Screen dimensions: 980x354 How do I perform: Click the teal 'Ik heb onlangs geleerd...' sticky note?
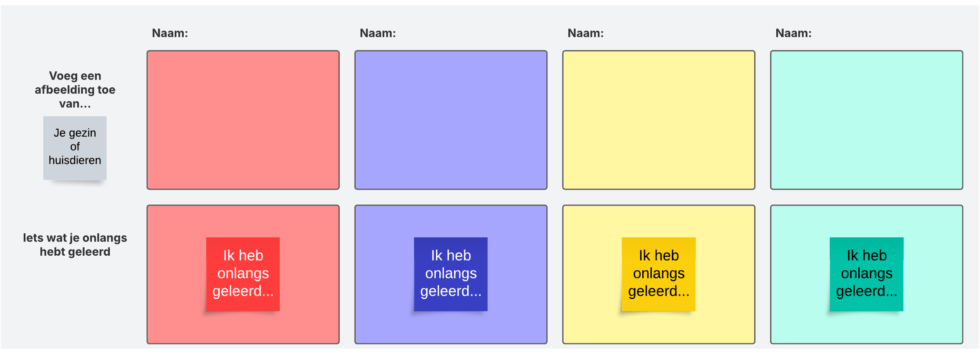[866, 274]
